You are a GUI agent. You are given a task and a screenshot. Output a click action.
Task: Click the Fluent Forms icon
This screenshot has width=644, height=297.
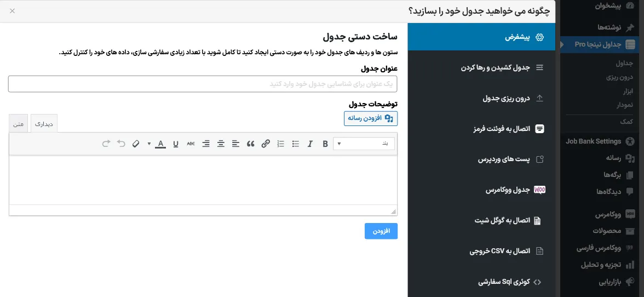click(540, 129)
